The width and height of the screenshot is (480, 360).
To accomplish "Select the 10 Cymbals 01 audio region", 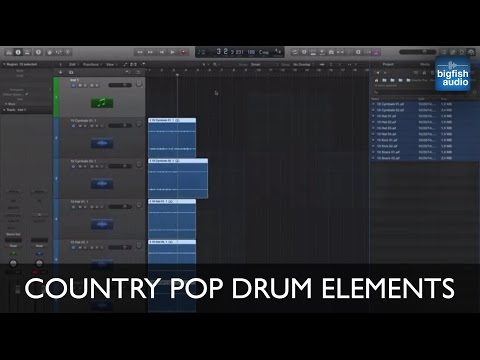I will (172, 138).
